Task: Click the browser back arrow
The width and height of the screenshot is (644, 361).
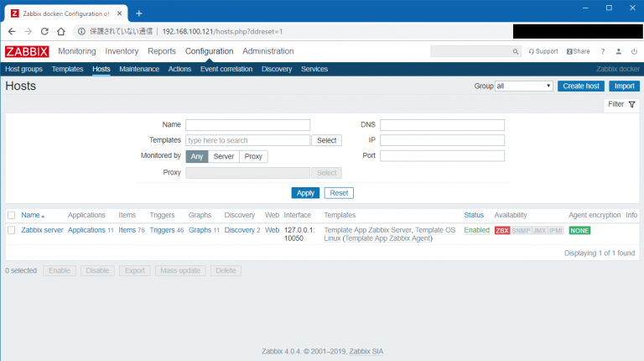Action: pos(12,31)
